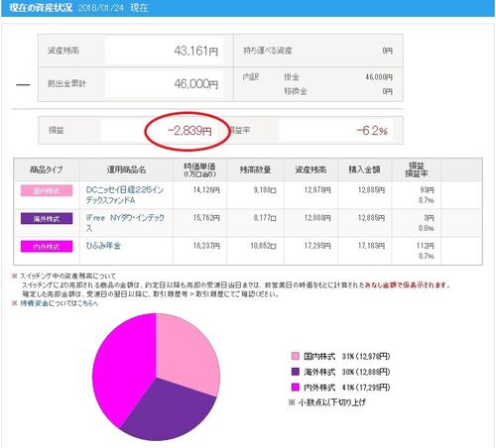Click the 8,177口 quantity cell
The width and height of the screenshot is (496, 448).
pos(265,218)
